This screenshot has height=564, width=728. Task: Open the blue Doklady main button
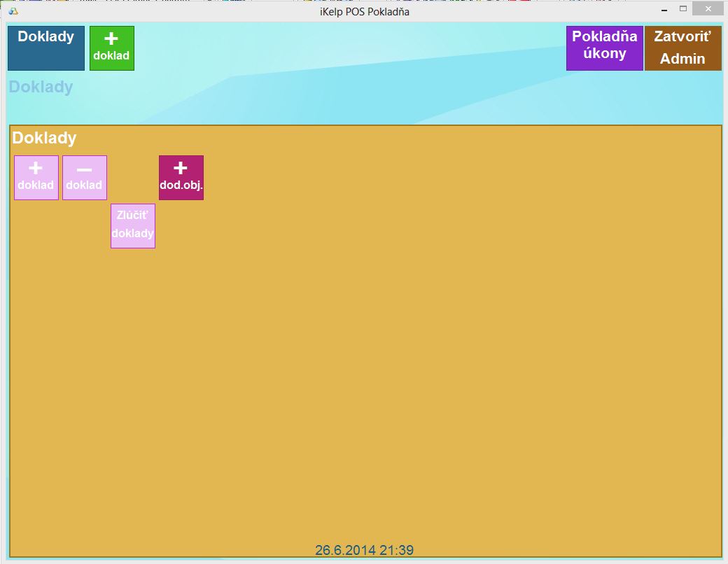click(x=46, y=48)
